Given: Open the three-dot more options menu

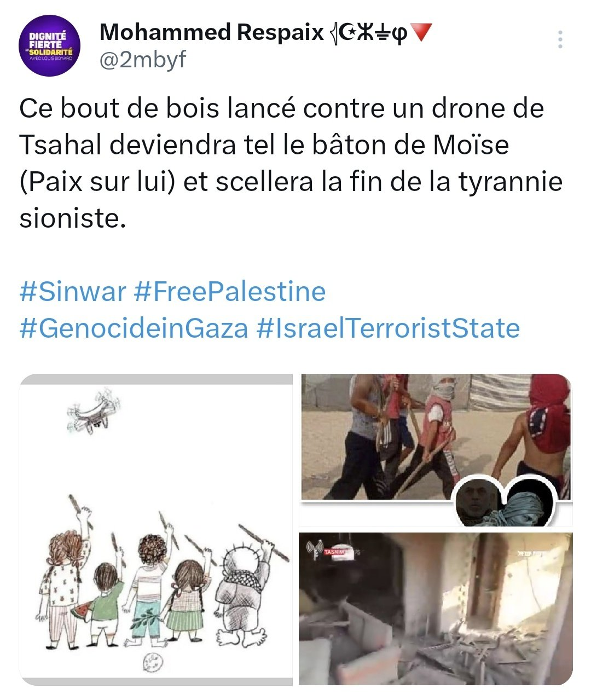Looking at the screenshot, I should [x=560, y=39].
